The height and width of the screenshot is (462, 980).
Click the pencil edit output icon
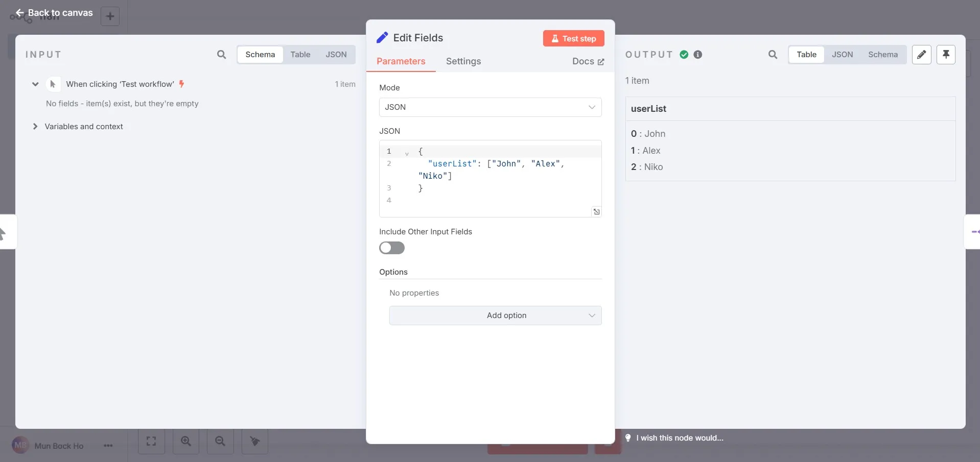pyautogui.click(x=922, y=55)
